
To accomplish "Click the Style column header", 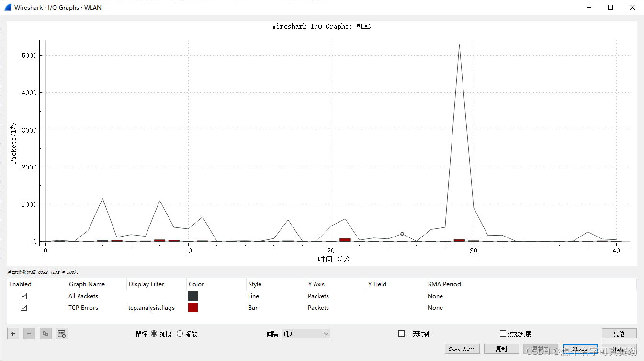I will point(276,284).
